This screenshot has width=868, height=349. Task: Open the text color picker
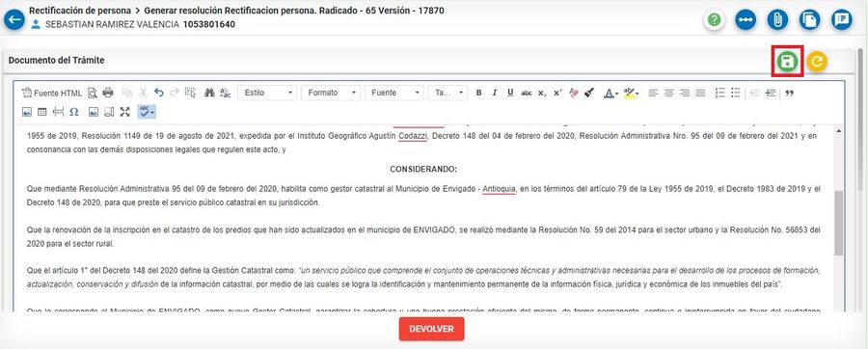(610, 93)
